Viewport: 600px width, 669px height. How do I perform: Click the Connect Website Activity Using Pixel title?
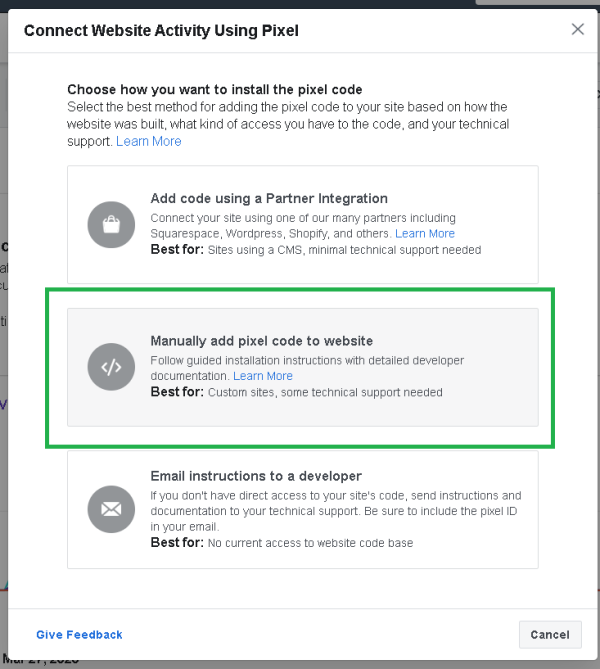(161, 31)
